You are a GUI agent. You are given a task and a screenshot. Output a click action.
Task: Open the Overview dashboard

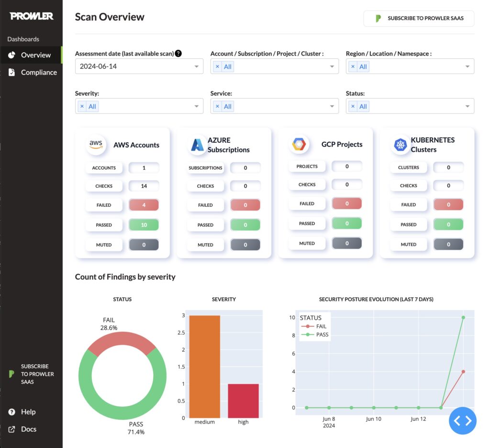[31, 55]
